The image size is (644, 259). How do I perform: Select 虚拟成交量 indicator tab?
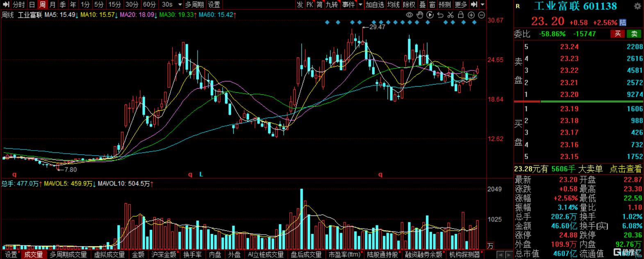click(109, 254)
